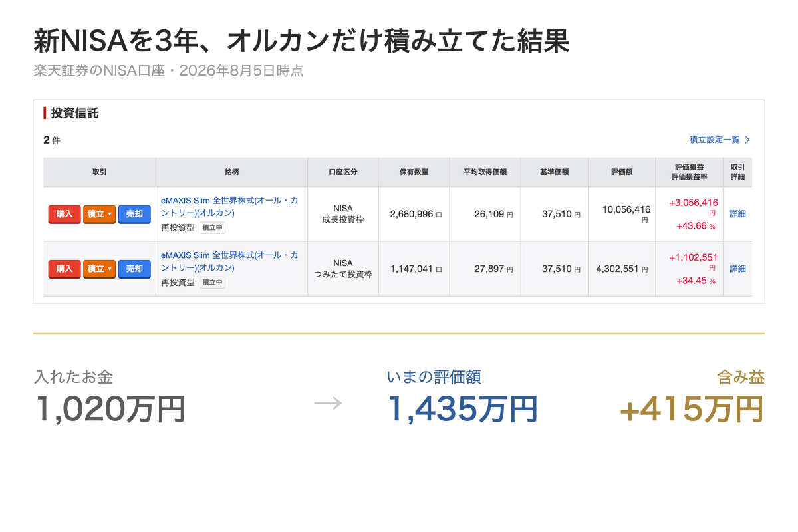The image size is (798, 532).
Task: Click the gray arrow between 1,020万円 and 1,435万円
Action: click(x=327, y=403)
